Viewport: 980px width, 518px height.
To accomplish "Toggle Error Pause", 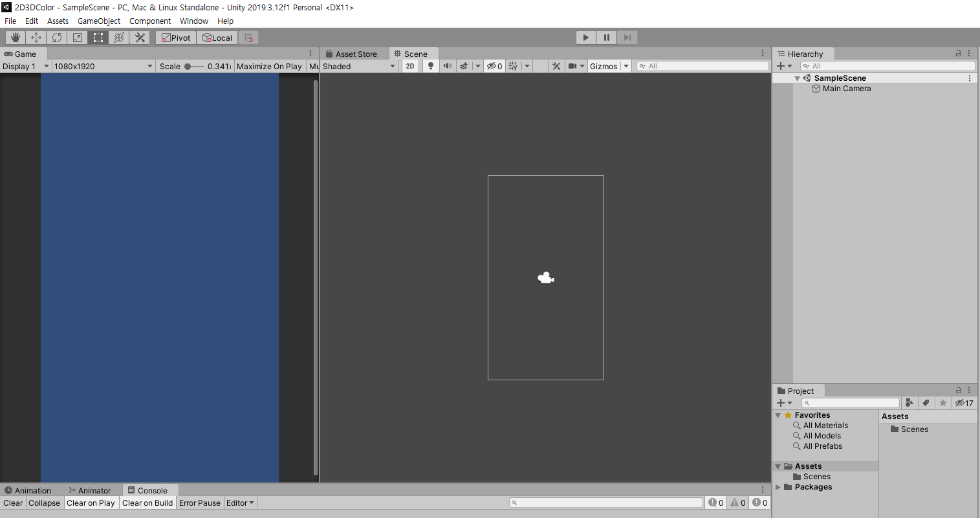I will (200, 502).
